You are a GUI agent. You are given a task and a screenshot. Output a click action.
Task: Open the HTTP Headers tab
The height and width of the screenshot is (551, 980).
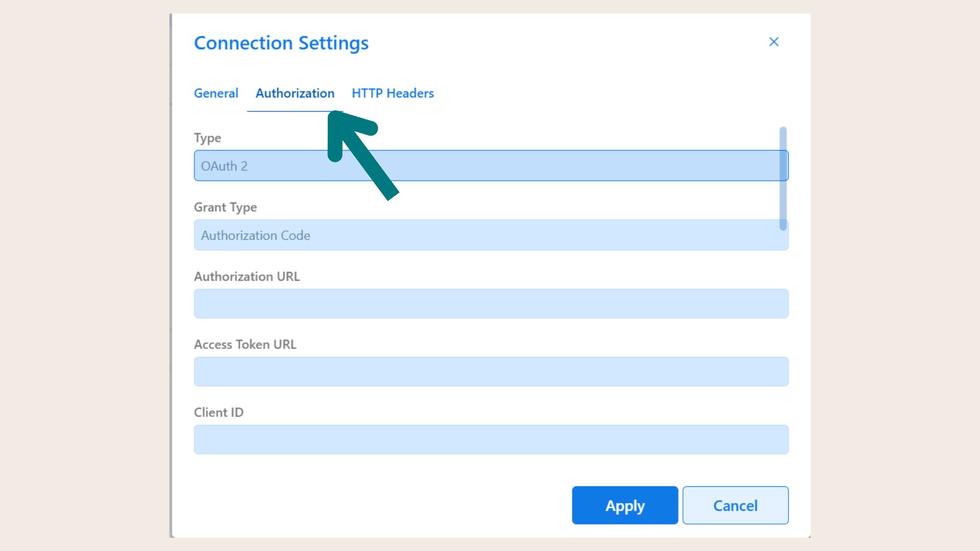coord(393,93)
